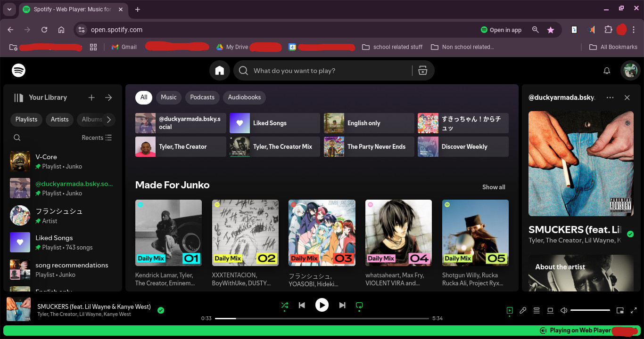Skip to the previous track
The width and height of the screenshot is (644, 339).
coord(302,305)
